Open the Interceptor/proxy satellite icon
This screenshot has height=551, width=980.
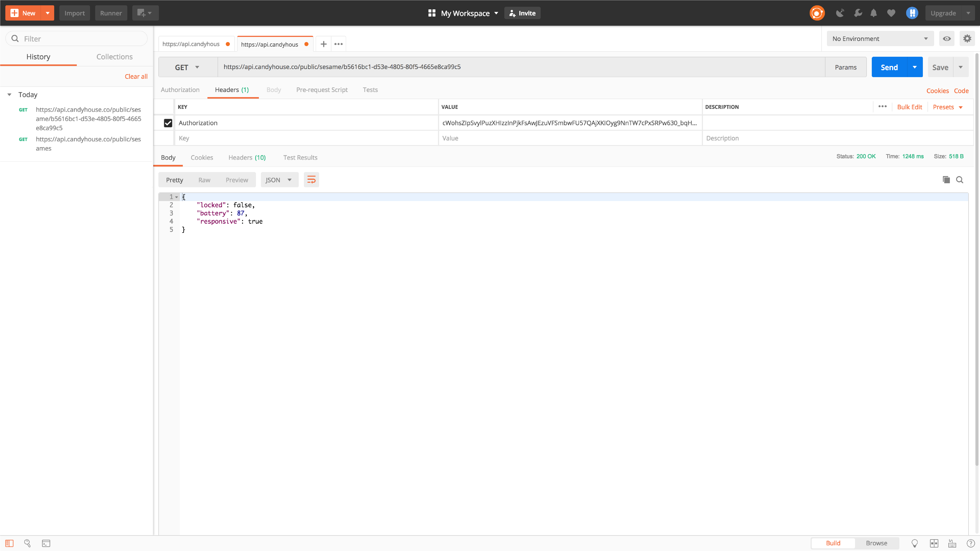(x=840, y=13)
